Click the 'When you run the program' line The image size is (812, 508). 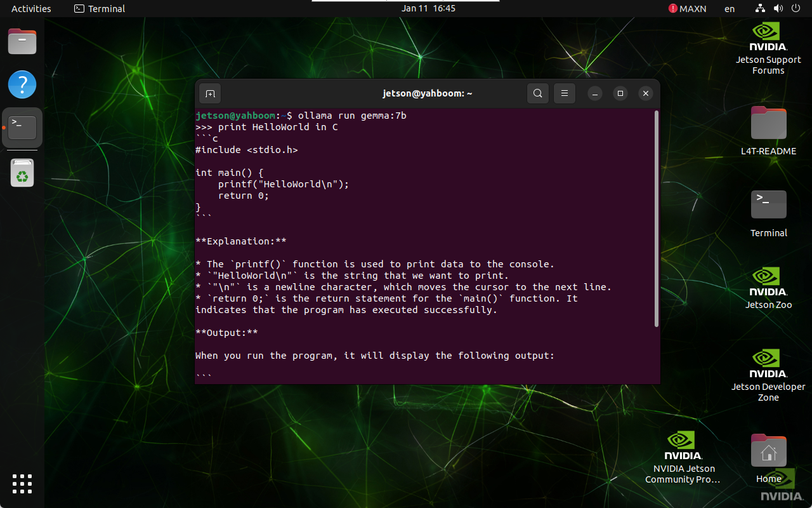(x=375, y=356)
